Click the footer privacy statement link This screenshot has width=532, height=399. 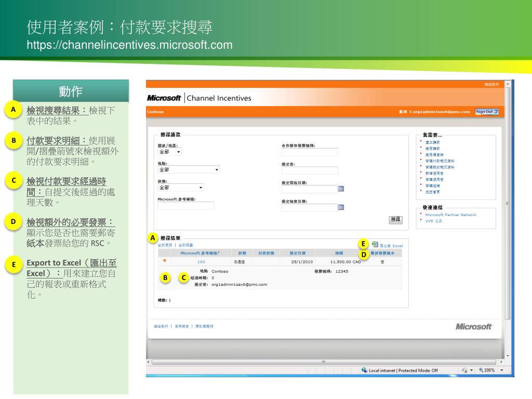[204, 326]
